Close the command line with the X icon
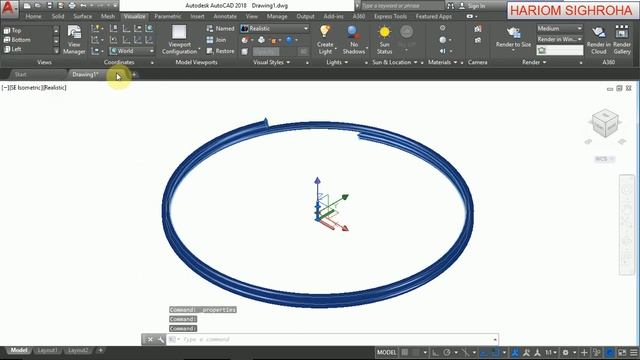The image size is (640, 360). 150,340
